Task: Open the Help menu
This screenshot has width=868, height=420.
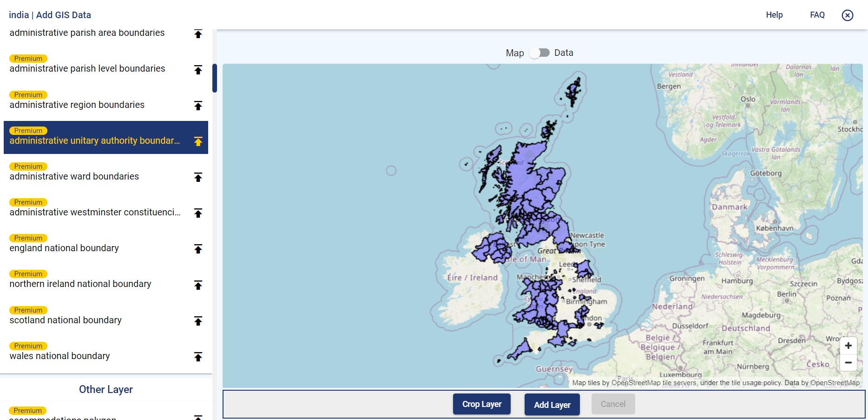Action: (774, 14)
